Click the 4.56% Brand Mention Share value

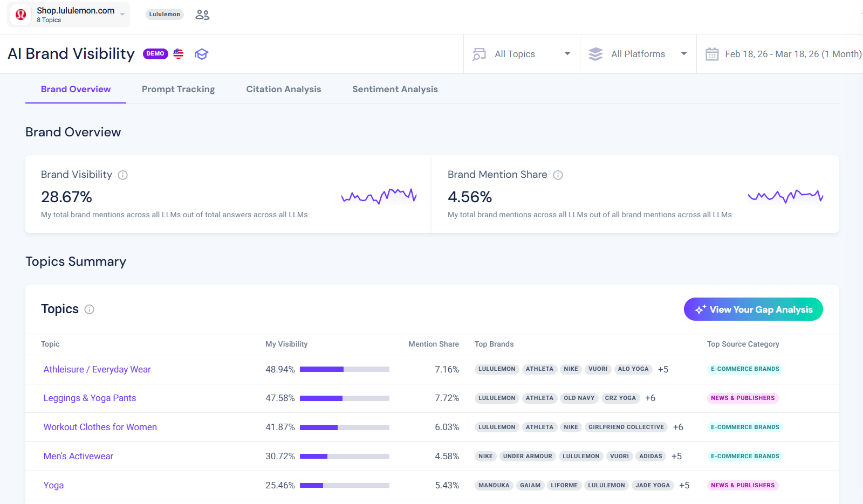click(x=470, y=197)
